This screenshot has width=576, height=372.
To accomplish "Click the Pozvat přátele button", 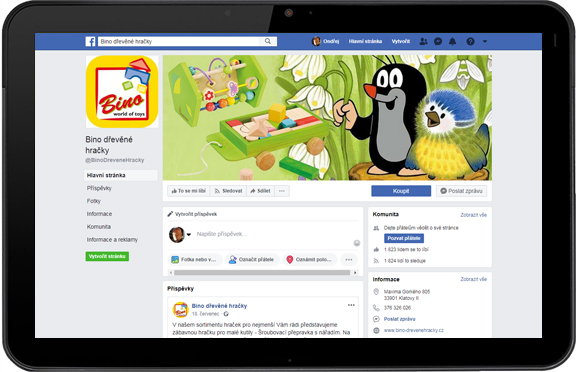I will (x=404, y=238).
